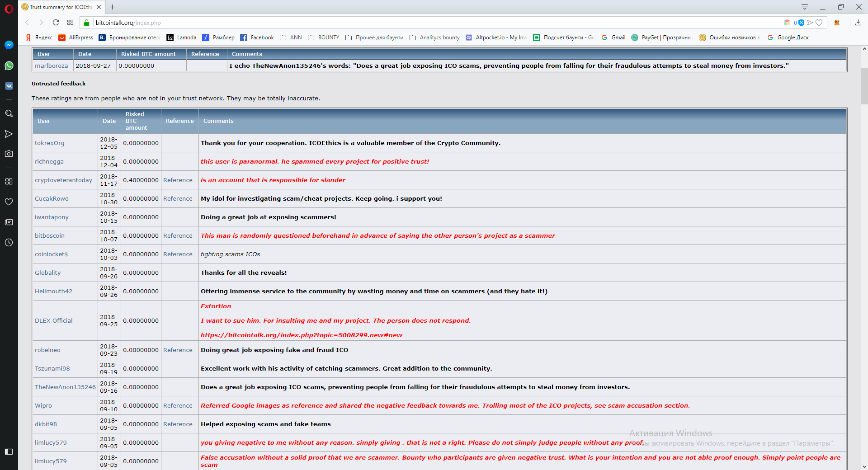Screen dimensions: 868x470
Task: Send page to My Flow from address bar
Action: tap(810, 23)
